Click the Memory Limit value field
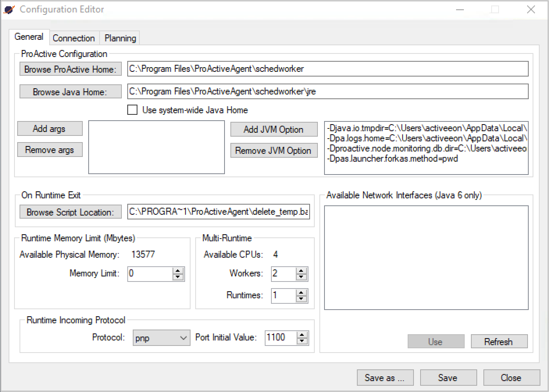This screenshot has height=392, width=549. 150,274
